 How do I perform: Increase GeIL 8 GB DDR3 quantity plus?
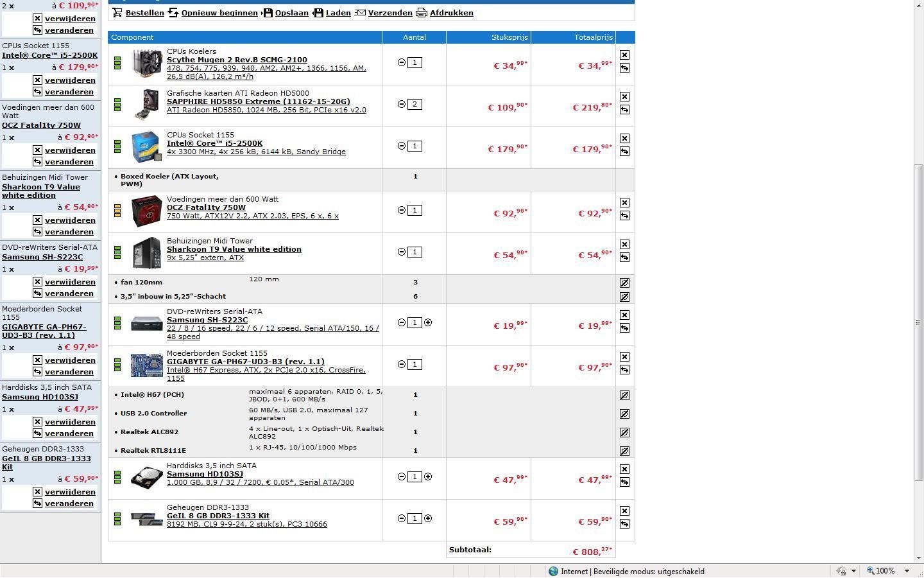(x=428, y=518)
